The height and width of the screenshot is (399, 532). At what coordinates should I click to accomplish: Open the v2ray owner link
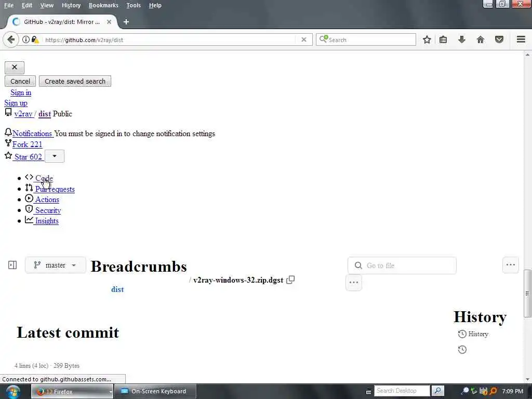pyautogui.click(x=23, y=114)
